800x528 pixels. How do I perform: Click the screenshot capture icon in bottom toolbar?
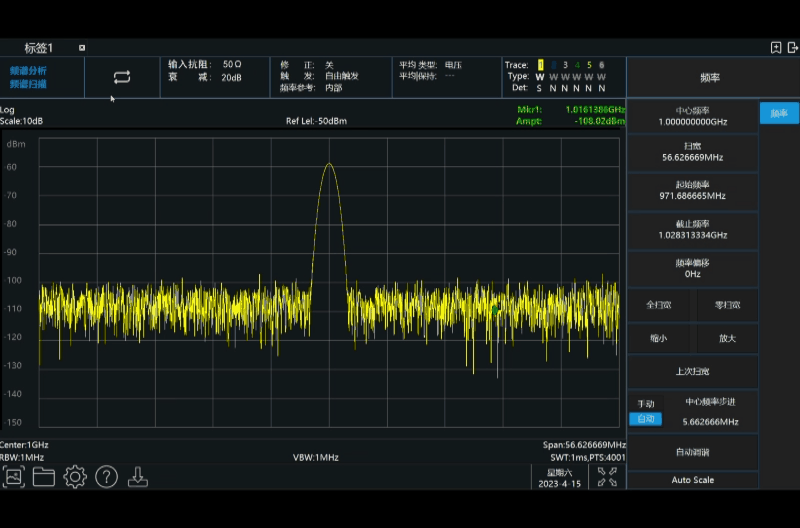(x=13, y=477)
